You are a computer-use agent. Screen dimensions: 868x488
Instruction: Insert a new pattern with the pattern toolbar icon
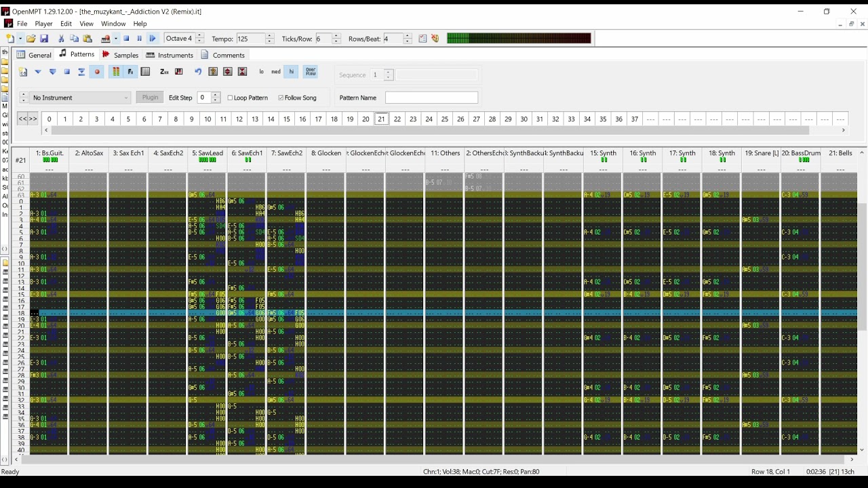click(23, 72)
